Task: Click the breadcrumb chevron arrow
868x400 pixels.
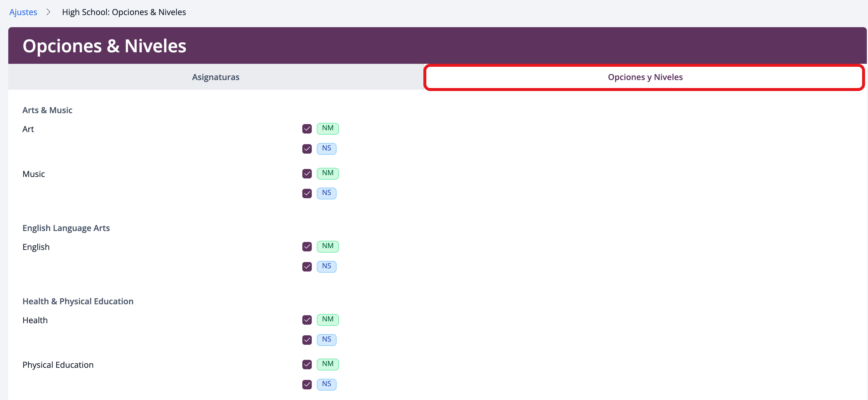Action: click(x=48, y=12)
